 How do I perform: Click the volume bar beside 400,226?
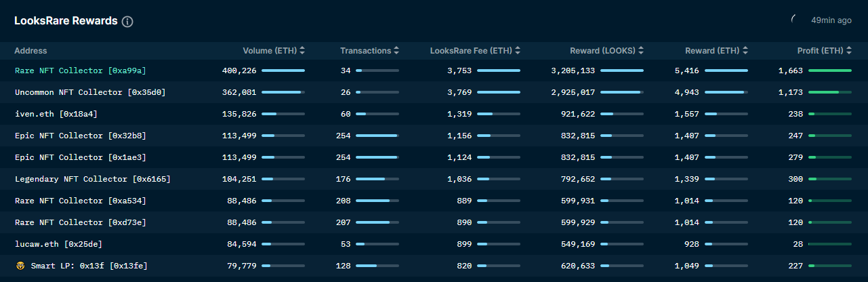click(283, 70)
